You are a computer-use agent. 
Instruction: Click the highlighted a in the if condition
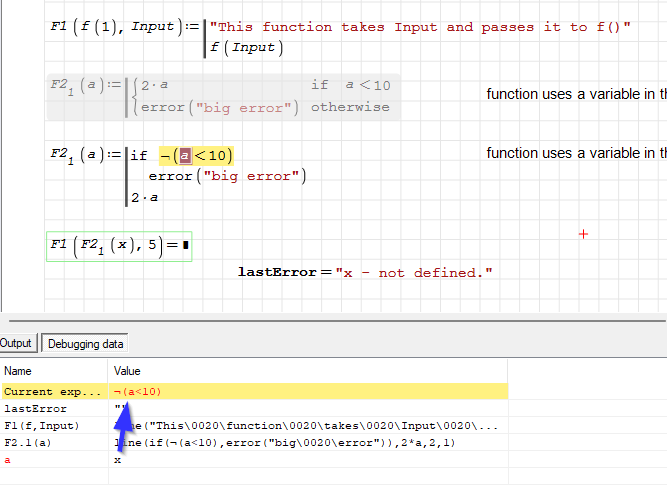click(183, 155)
